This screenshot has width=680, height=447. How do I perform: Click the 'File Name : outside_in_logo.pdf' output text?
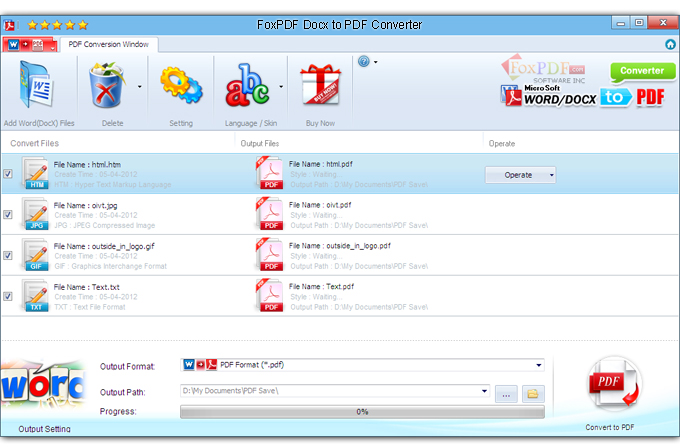click(x=340, y=245)
